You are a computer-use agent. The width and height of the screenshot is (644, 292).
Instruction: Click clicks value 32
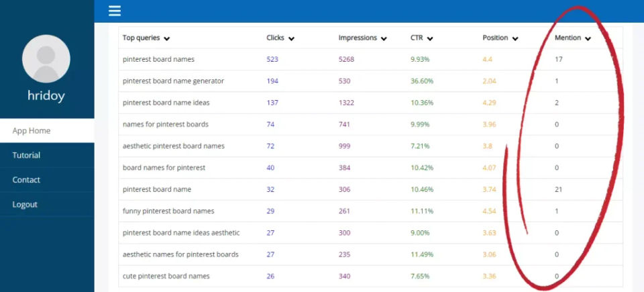point(270,189)
